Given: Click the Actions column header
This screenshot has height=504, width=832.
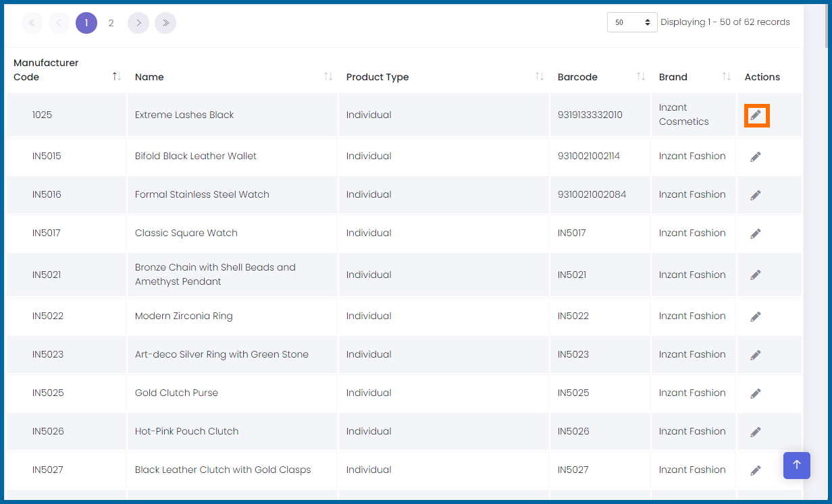Looking at the screenshot, I should coord(762,77).
